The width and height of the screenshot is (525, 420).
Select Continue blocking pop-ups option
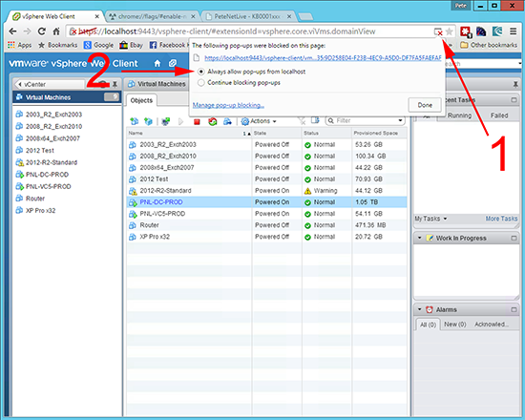click(201, 83)
